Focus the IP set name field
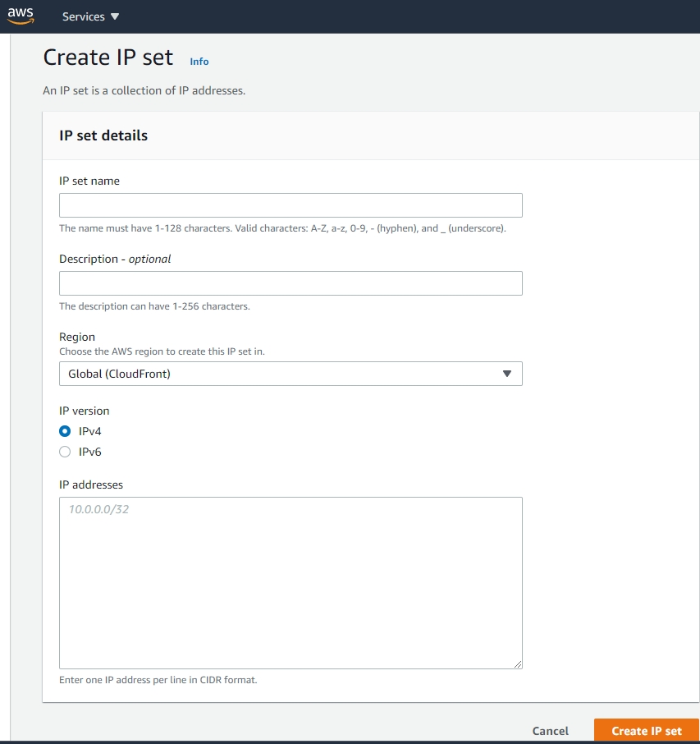Viewport: 700px width, 744px height. [x=291, y=205]
